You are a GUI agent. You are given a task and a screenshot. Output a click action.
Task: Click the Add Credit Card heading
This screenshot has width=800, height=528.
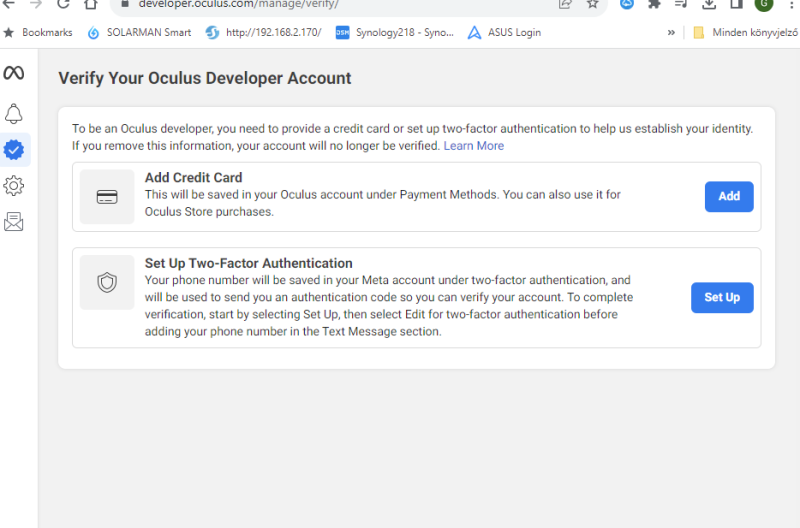(193, 178)
